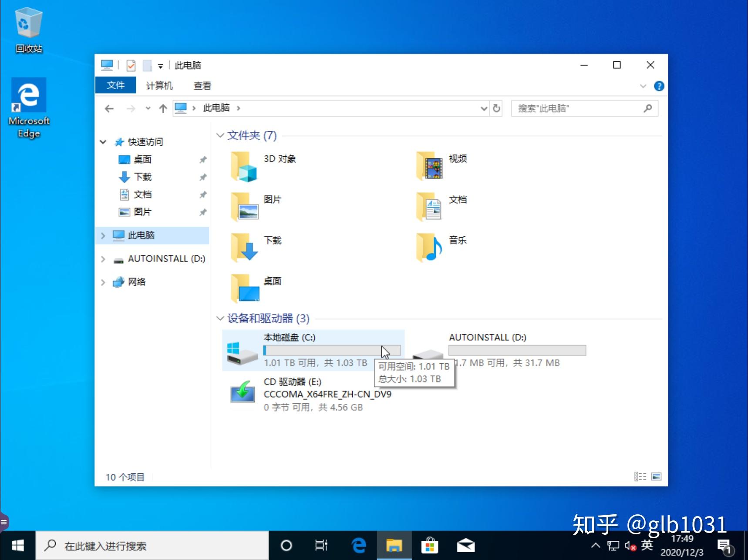Unpin 桌面 from Quick Access

202,159
